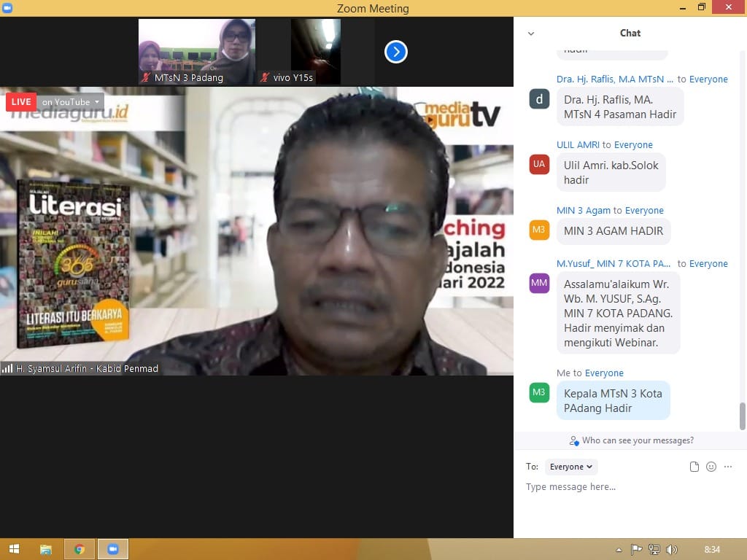Click the Zoom icon in the taskbar
Viewport: 747px width, 560px height.
pos(113,549)
